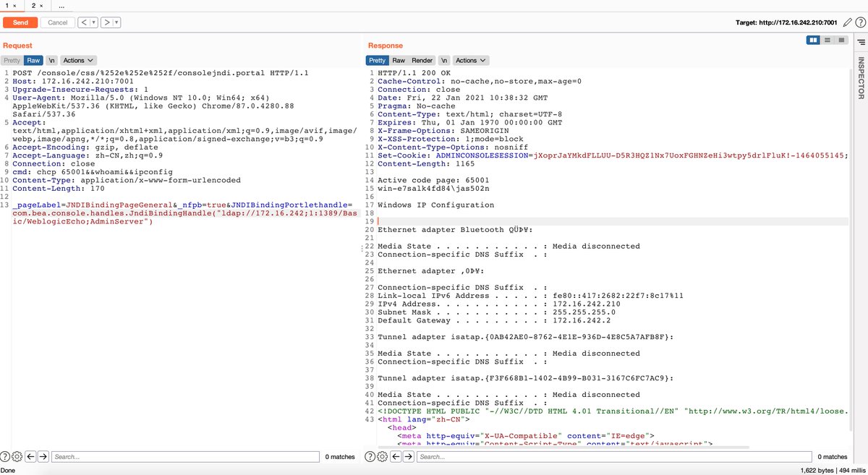Select Raw view in Request panel

point(33,61)
